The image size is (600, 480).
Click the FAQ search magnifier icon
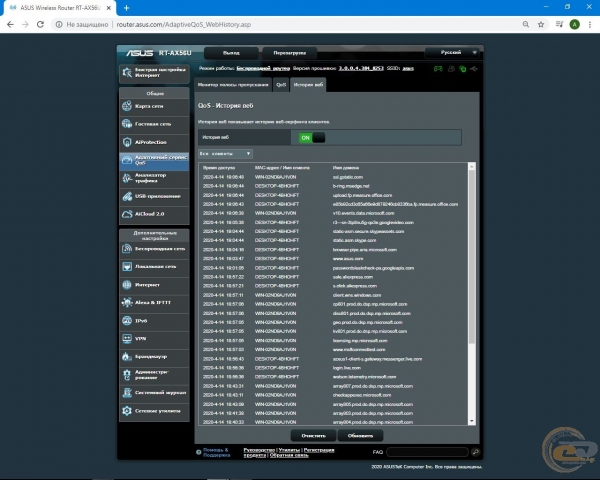(476, 452)
